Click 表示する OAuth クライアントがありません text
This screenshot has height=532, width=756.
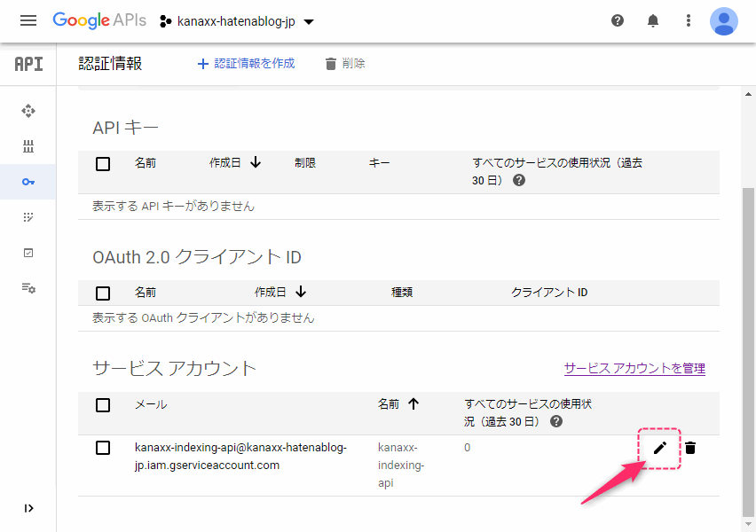[203, 318]
